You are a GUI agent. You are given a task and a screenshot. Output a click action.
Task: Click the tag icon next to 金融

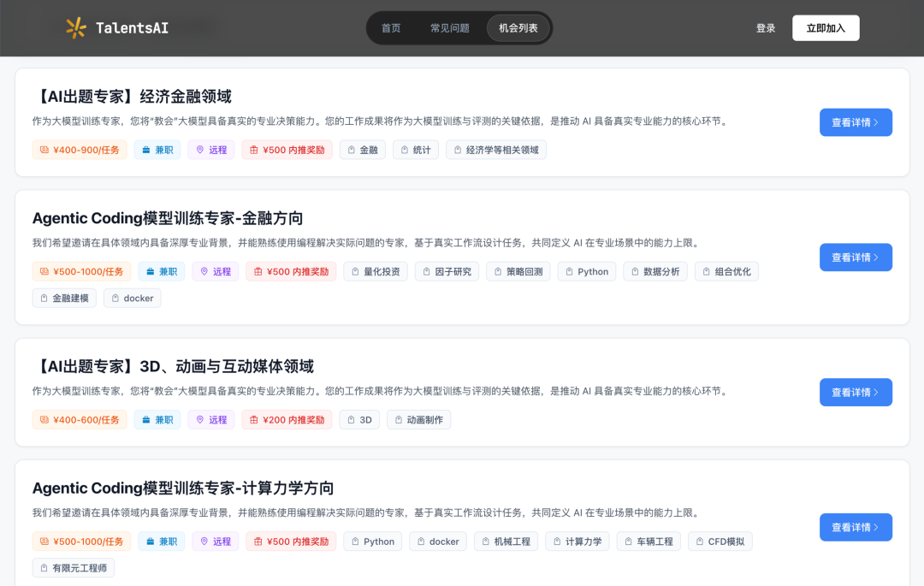pos(352,150)
